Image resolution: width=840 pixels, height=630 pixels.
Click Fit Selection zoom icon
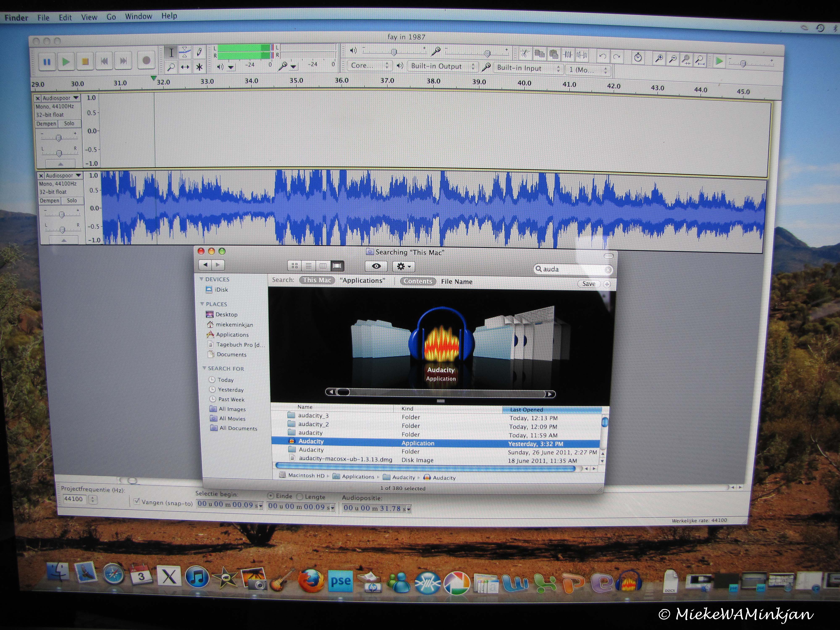point(686,59)
